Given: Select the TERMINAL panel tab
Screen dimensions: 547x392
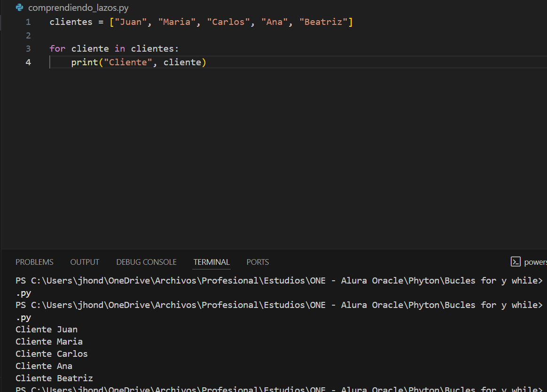Looking at the screenshot, I should tap(211, 262).
